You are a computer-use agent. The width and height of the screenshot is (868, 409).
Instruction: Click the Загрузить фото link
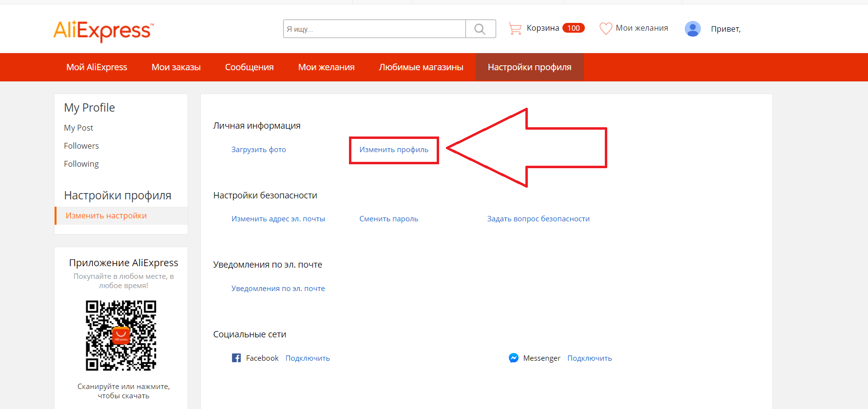[259, 149]
